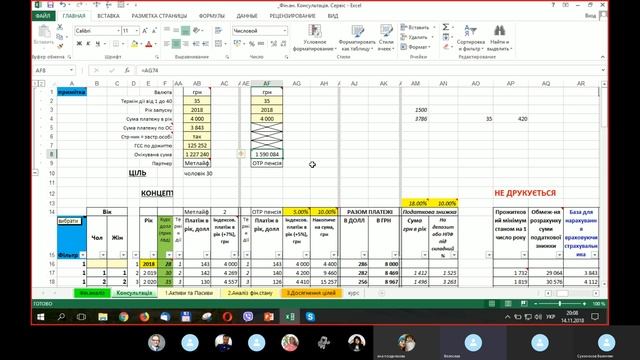Screen dimensions: 640x360
Task: Open the 2.Аналіз фін.стану sheet
Action: [x=250, y=293]
